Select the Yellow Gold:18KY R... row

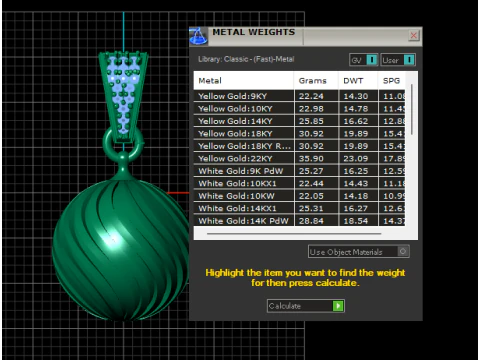pos(299,146)
